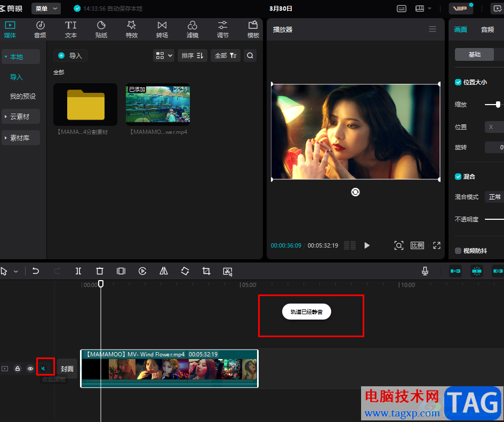This screenshot has height=422, width=504.
Task: Switch to the 画面 properties tab
Action: click(460, 29)
